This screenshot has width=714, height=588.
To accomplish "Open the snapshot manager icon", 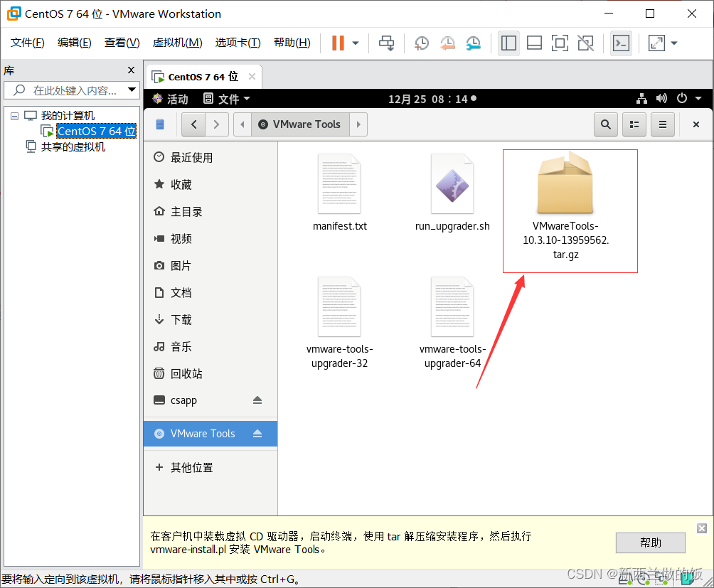I will coord(474,43).
